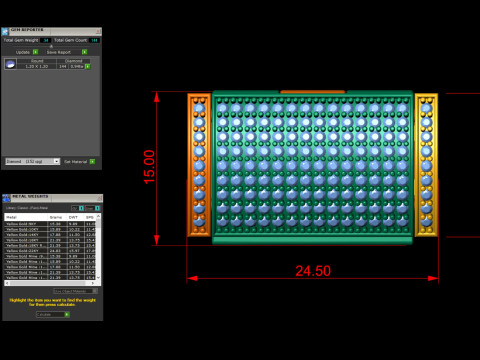The height and width of the screenshot is (360, 480).
Task: Close the Gem Reporter panel
Action: pyautogui.click(x=98, y=31)
